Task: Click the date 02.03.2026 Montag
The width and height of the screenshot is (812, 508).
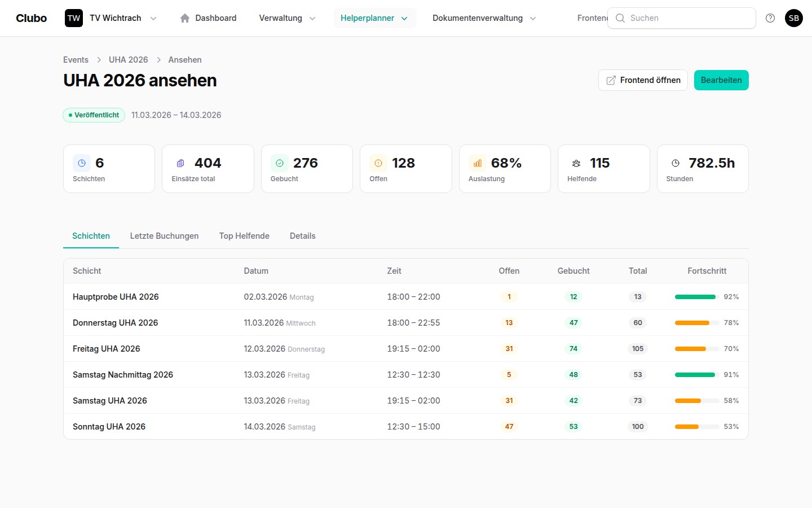Action: point(279,297)
